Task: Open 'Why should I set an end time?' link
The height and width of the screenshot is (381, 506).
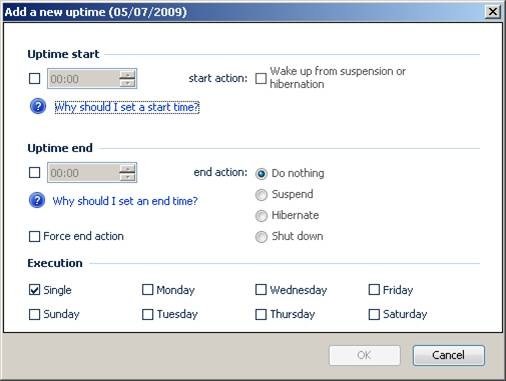Action: coord(125,201)
